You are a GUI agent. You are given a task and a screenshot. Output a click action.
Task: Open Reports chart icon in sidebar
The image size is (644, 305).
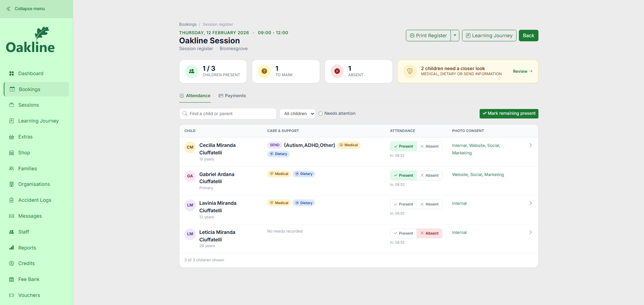11,248
